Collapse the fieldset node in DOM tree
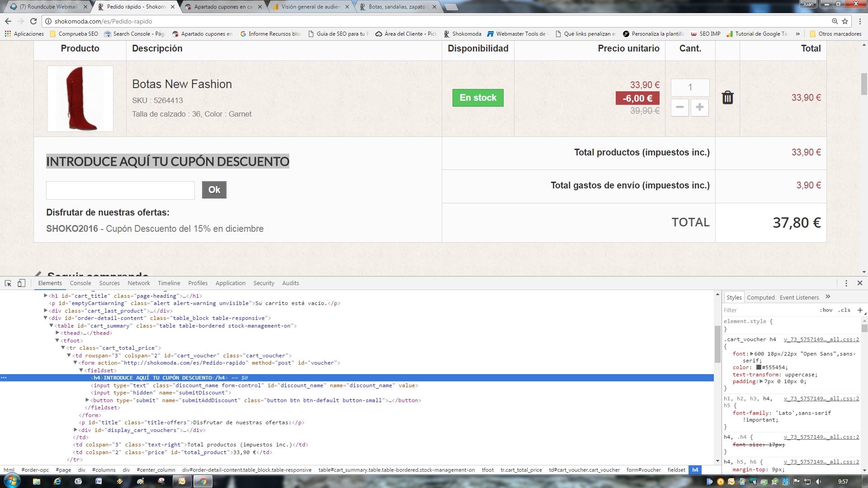The image size is (868, 488). [81, 371]
